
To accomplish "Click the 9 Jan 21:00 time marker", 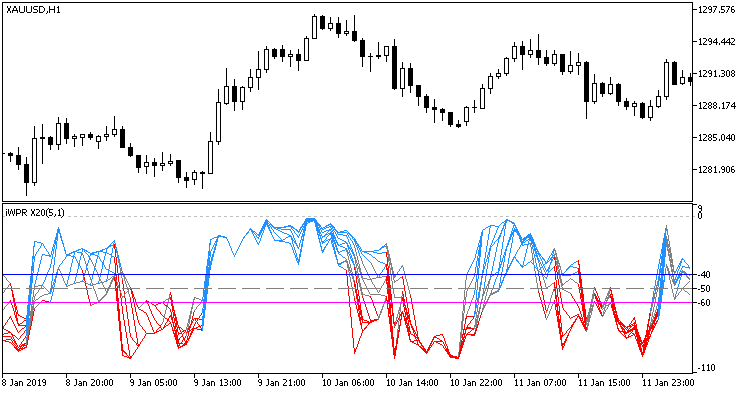I will [x=281, y=383].
